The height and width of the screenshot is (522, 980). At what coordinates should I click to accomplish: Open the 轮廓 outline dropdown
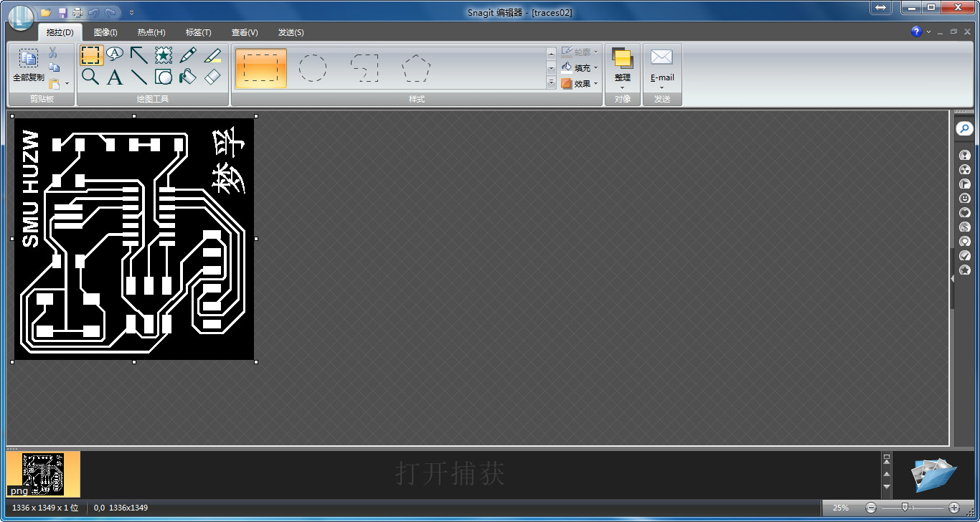(579, 52)
